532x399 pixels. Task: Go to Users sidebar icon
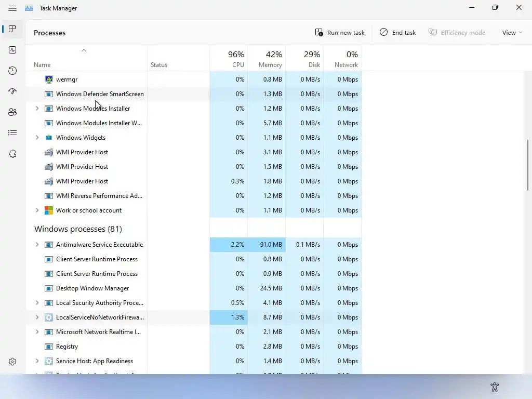pos(12,112)
